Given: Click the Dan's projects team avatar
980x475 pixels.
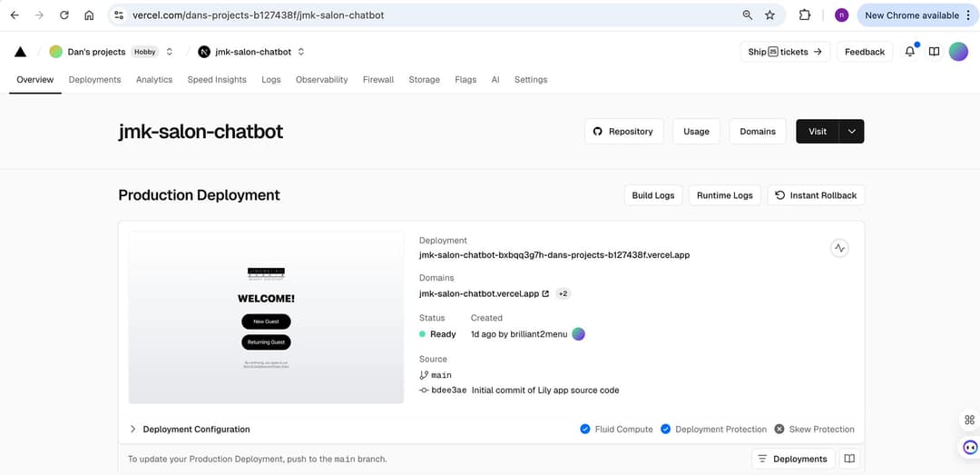Looking at the screenshot, I should pos(55,52).
